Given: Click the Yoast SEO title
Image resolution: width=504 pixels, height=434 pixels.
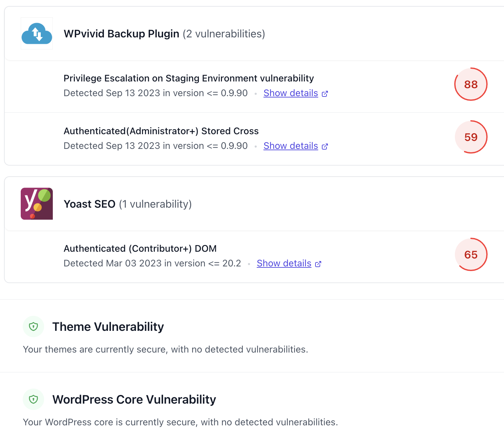Looking at the screenshot, I should click(x=89, y=204).
